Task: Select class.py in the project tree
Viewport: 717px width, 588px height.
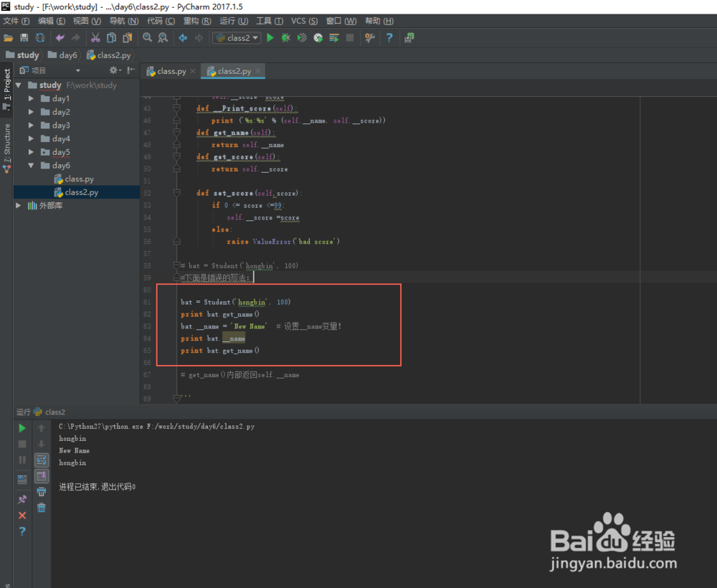Action: tap(74, 179)
